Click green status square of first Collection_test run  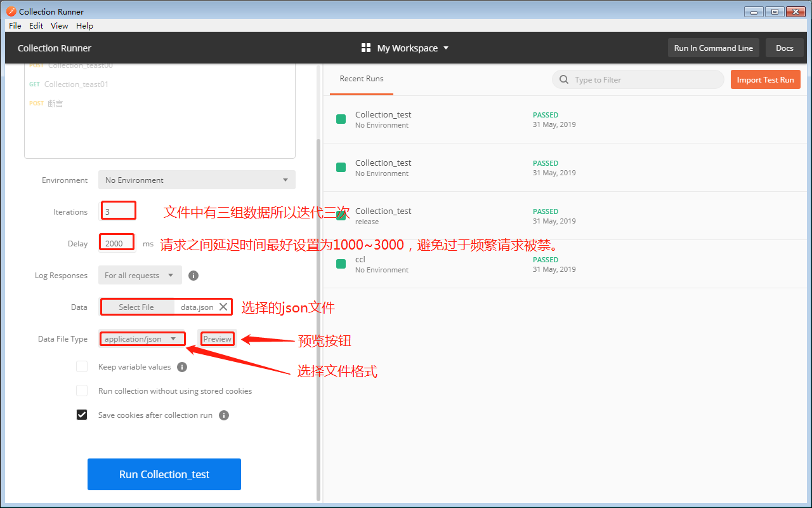pyautogui.click(x=341, y=119)
